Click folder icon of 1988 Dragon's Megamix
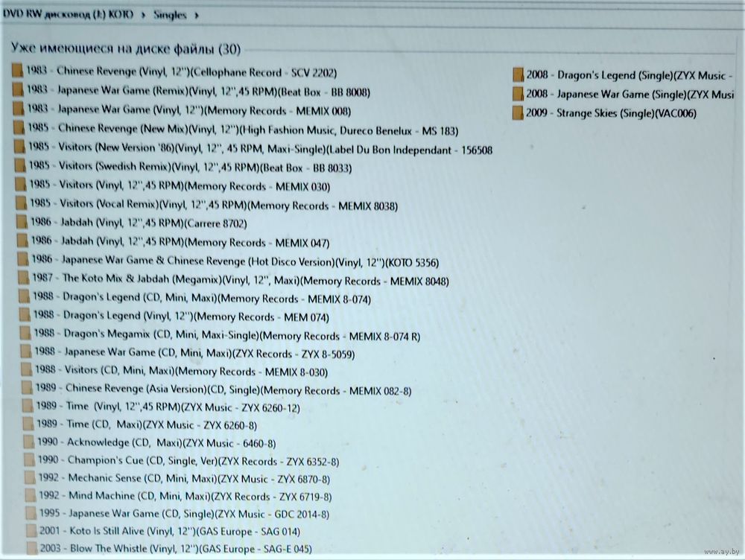745x560 pixels. (x=25, y=334)
